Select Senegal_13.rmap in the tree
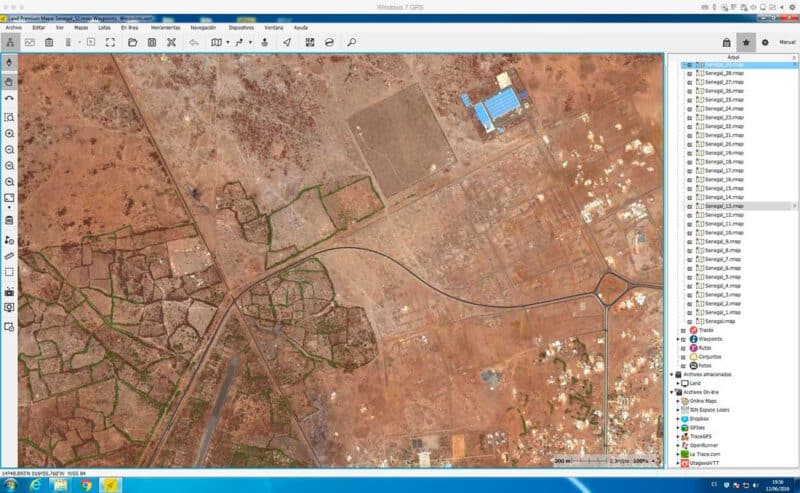800x493 pixels. [x=723, y=206]
